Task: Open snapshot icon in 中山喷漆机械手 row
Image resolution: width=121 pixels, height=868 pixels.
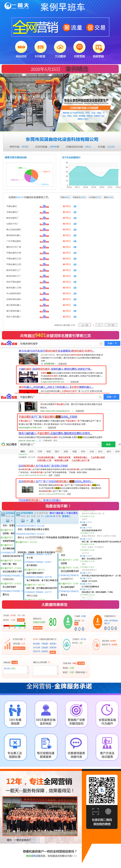Action: pos(75,293)
